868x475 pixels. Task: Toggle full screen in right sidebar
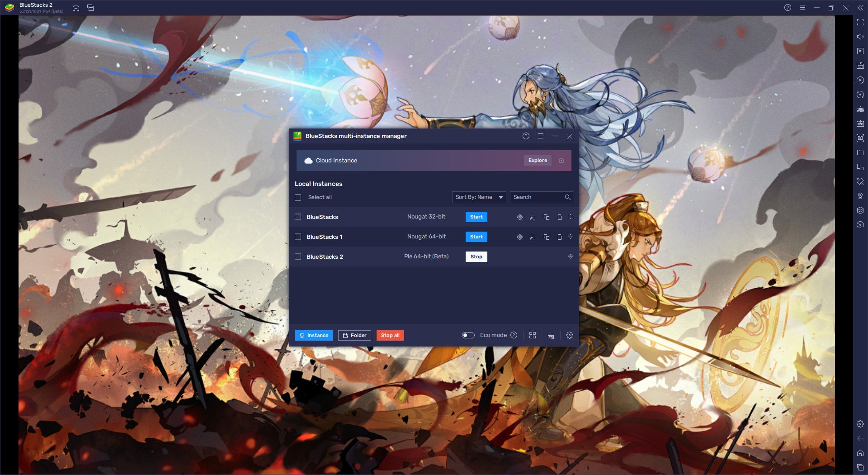click(x=860, y=22)
